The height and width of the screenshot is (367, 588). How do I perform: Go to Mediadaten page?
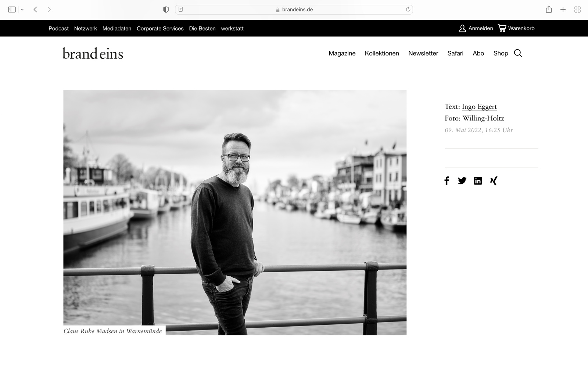coord(117,28)
